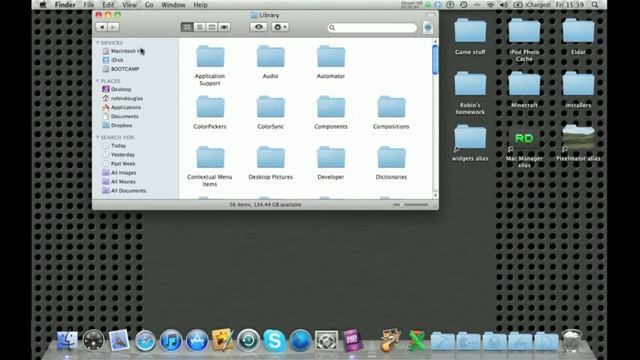
Task: Select the Dictionaries folder
Action: point(391,158)
